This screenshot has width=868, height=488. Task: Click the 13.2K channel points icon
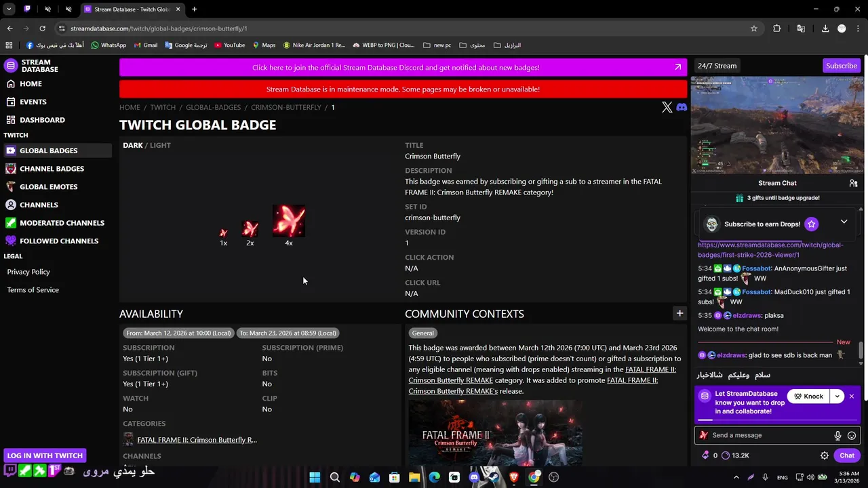[x=726, y=455]
